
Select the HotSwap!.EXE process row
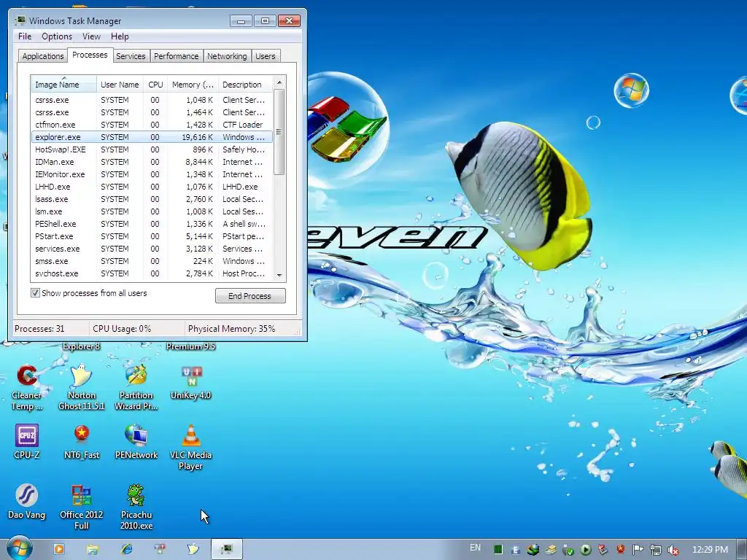[152, 149]
